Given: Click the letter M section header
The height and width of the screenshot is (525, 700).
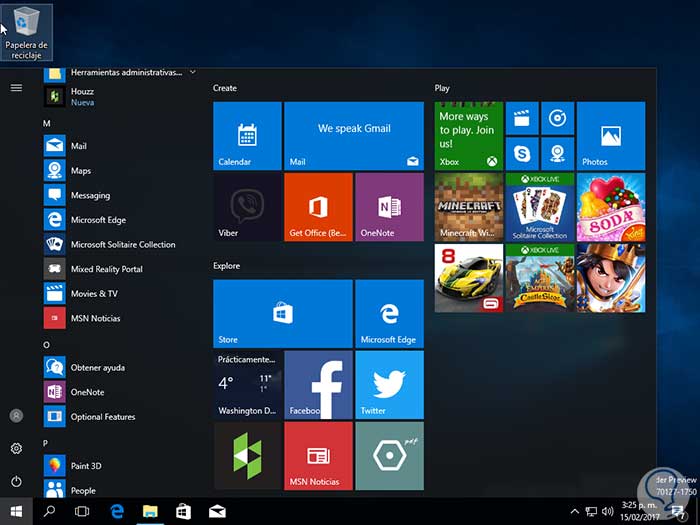Looking at the screenshot, I should [47, 123].
